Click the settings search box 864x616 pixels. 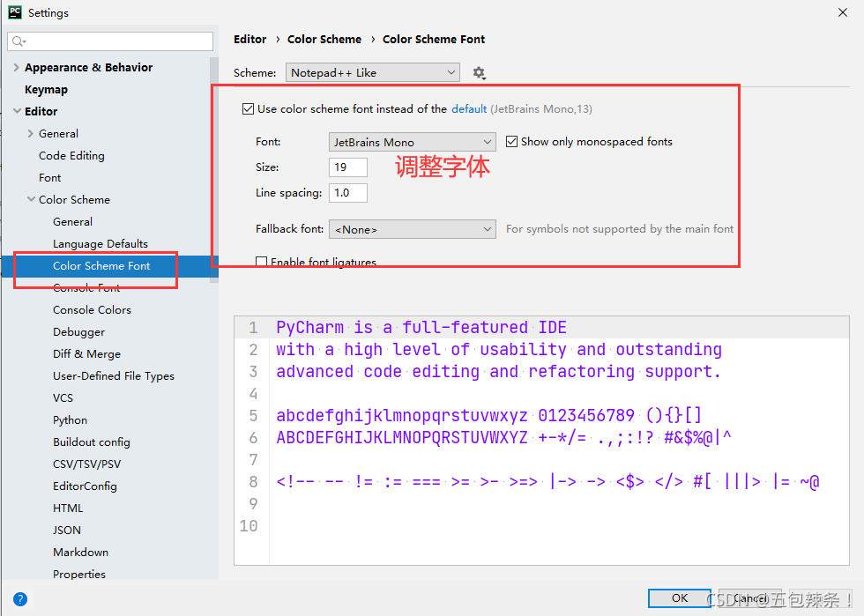coord(110,41)
